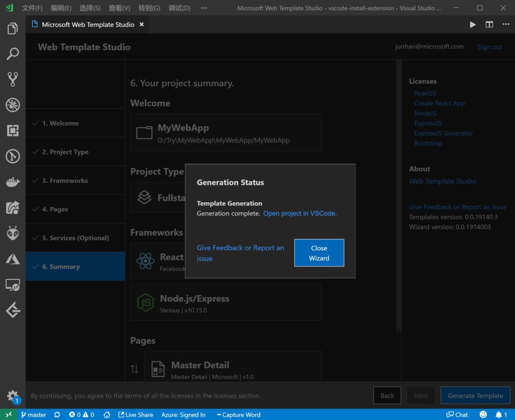Expand the overflow menu ellipsis in the menu bar
The image size is (515, 420).
click(x=204, y=8)
